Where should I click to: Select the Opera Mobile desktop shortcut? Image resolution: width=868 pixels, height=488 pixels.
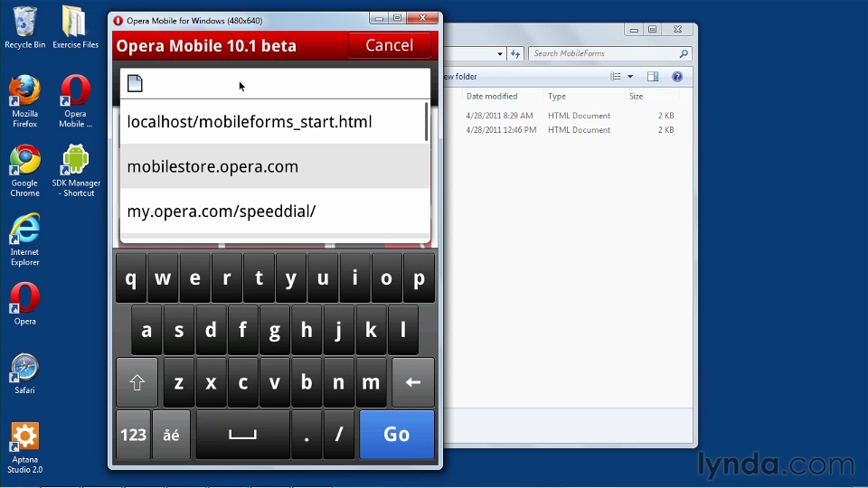(x=75, y=100)
